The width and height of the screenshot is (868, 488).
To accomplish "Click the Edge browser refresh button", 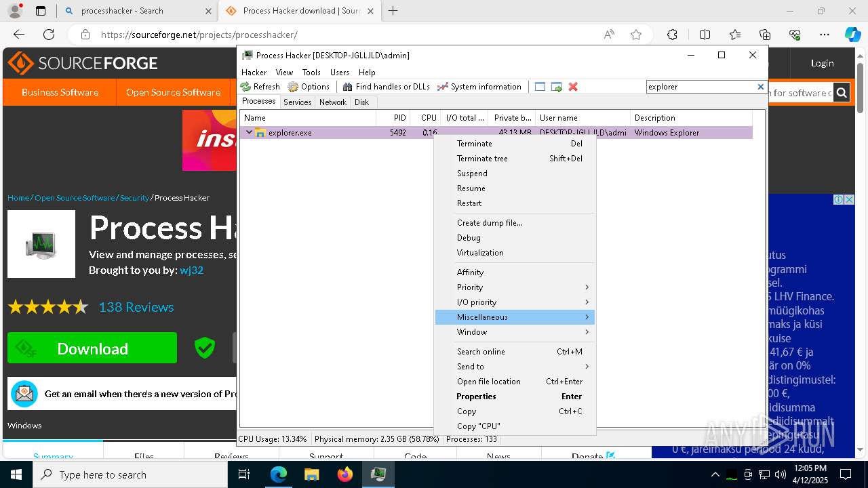I will [x=49, y=35].
